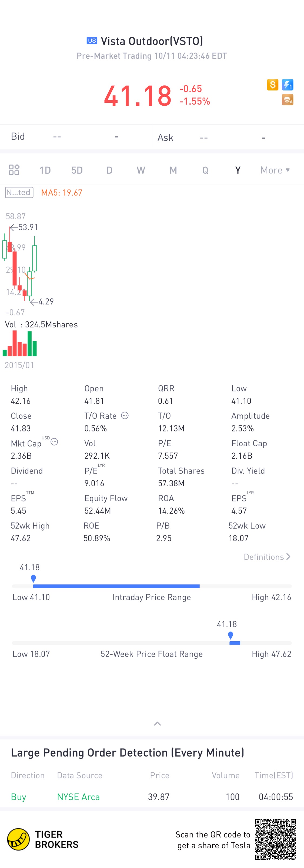Switch to the 1D chart tab

(x=45, y=170)
